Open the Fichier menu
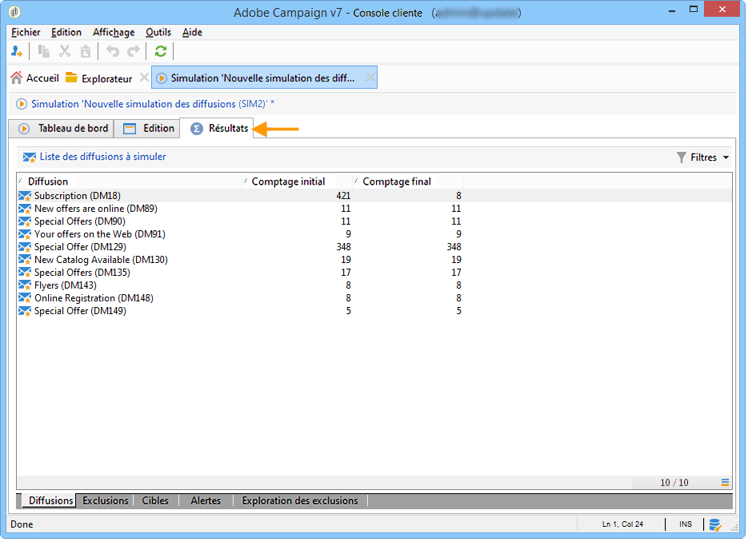 pos(26,32)
